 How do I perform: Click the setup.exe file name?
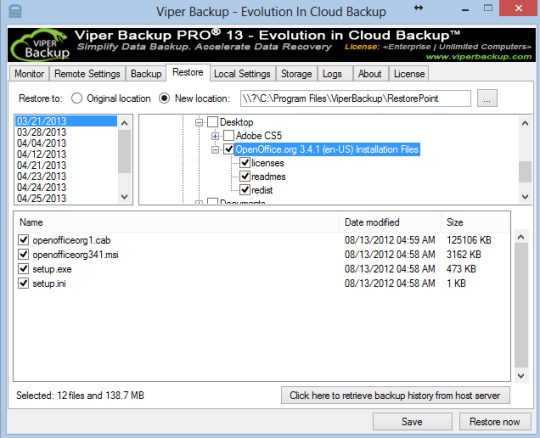(52, 269)
